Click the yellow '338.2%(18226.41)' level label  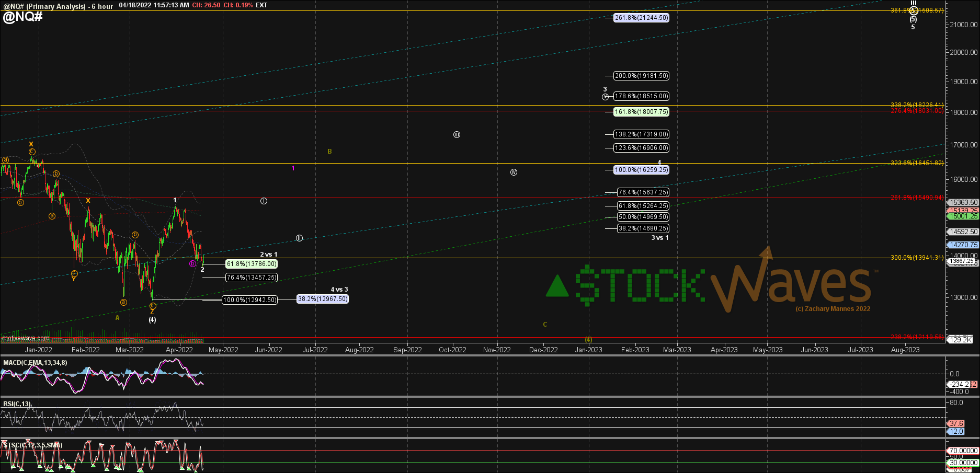(x=917, y=105)
